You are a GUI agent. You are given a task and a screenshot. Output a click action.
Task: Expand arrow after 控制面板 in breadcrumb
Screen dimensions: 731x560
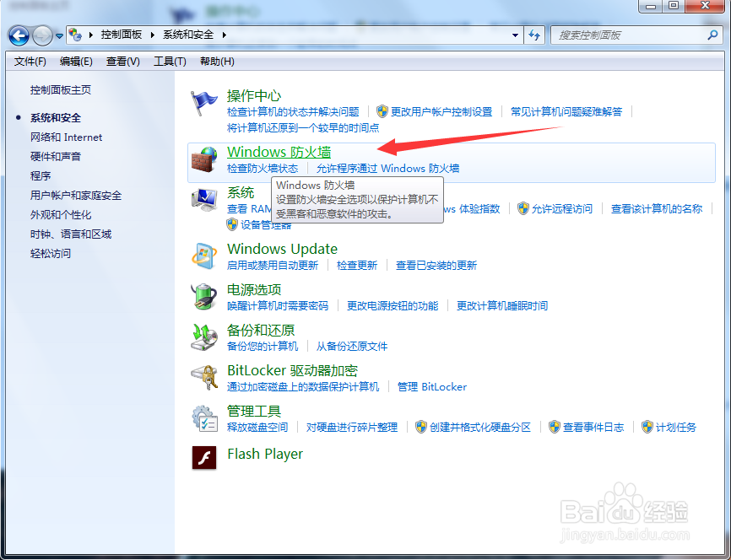pyautogui.click(x=153, y=35)
